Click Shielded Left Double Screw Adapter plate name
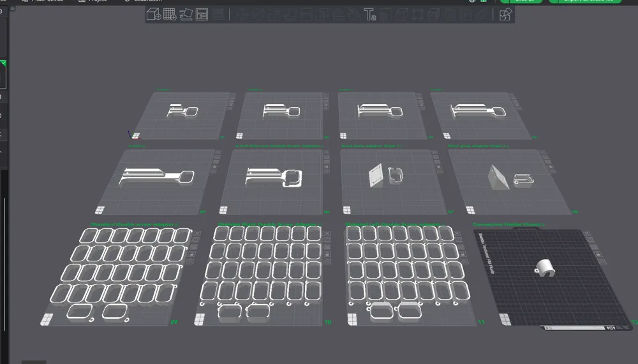The width and height of the screenshot is (638, 364). click(394, 224)
